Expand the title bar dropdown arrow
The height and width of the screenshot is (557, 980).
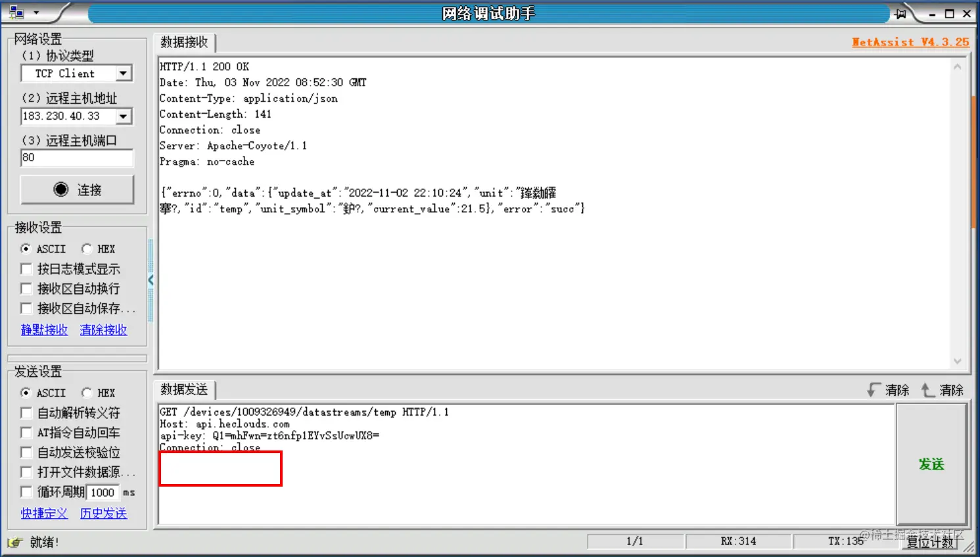click(x=36, y=12)
